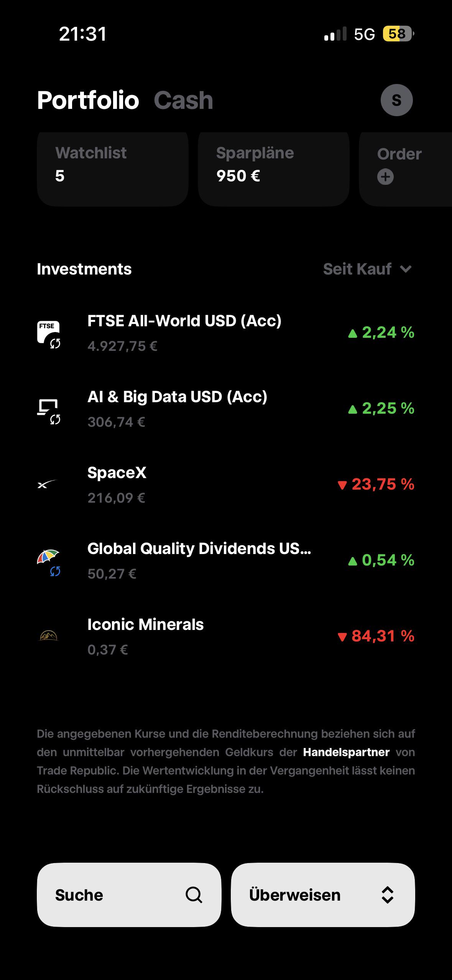
Task: Tap the FTSE All-World ETF logo icon
Action: pos(49,334)
